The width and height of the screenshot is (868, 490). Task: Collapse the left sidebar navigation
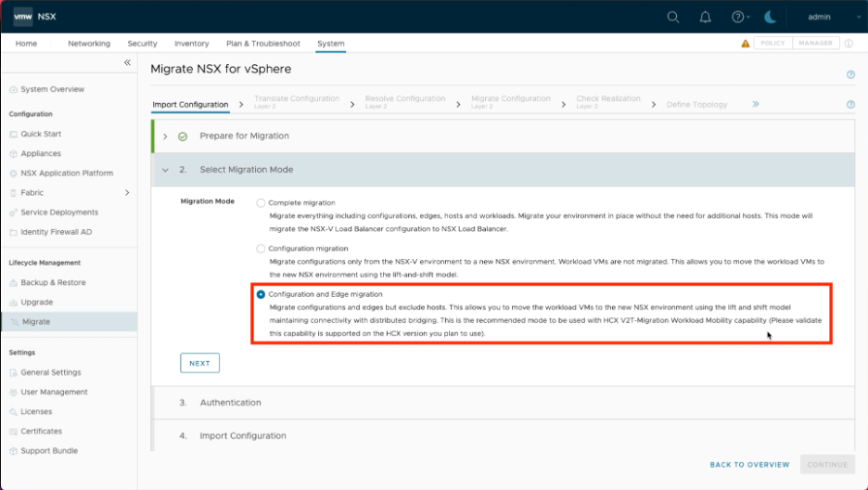(x=127, y=62)
